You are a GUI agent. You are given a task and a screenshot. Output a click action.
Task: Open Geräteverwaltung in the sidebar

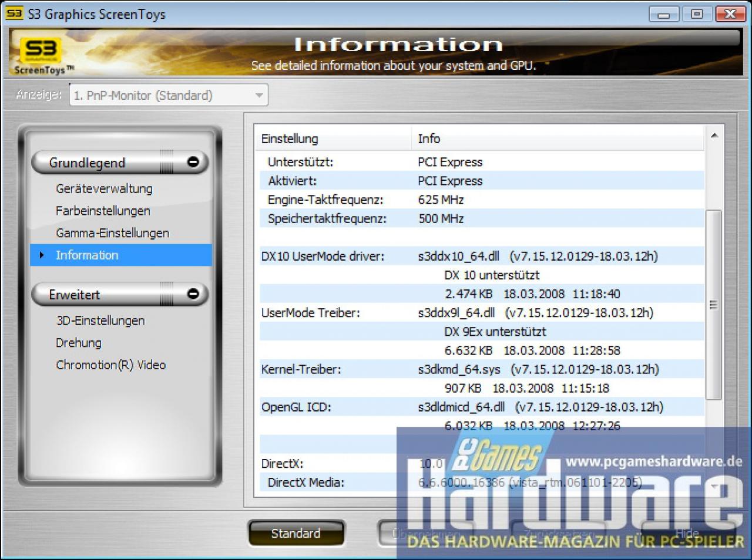pos(104,188)
